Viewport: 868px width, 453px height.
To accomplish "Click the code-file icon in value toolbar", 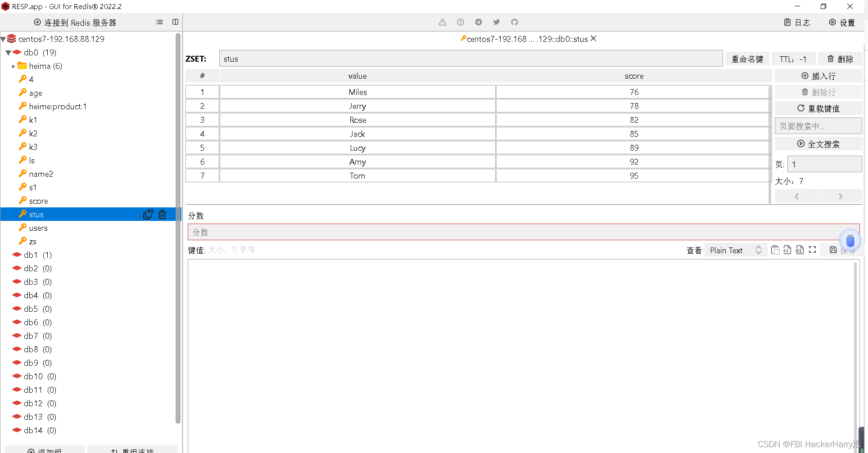I will click(787, 250).
